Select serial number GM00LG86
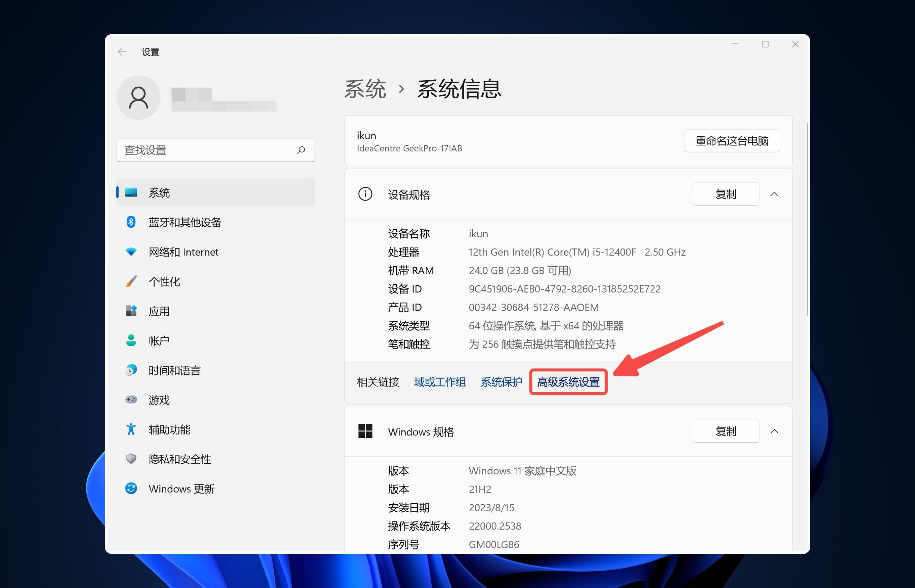 (494, 545)
